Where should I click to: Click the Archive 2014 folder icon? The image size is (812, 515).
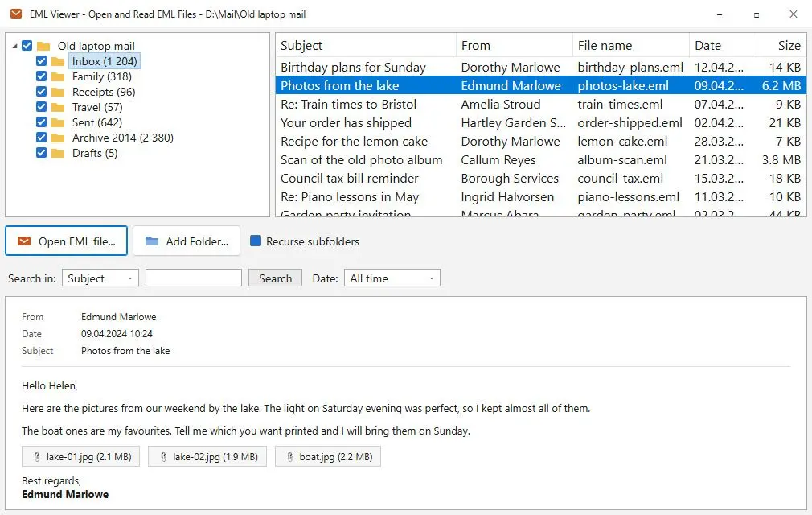pyautogui.click(x=58, y=138)
